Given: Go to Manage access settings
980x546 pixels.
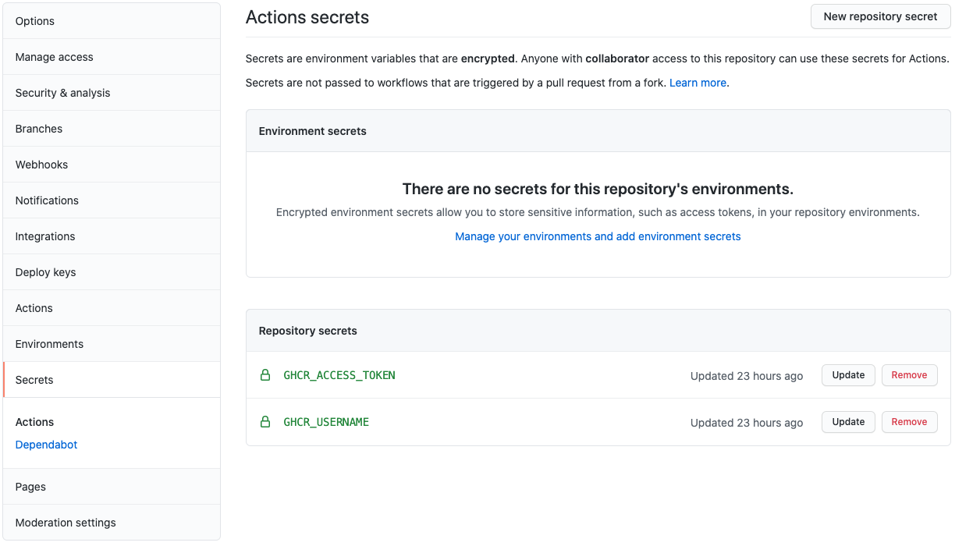Looking at the screenshot, I should 54,57.
